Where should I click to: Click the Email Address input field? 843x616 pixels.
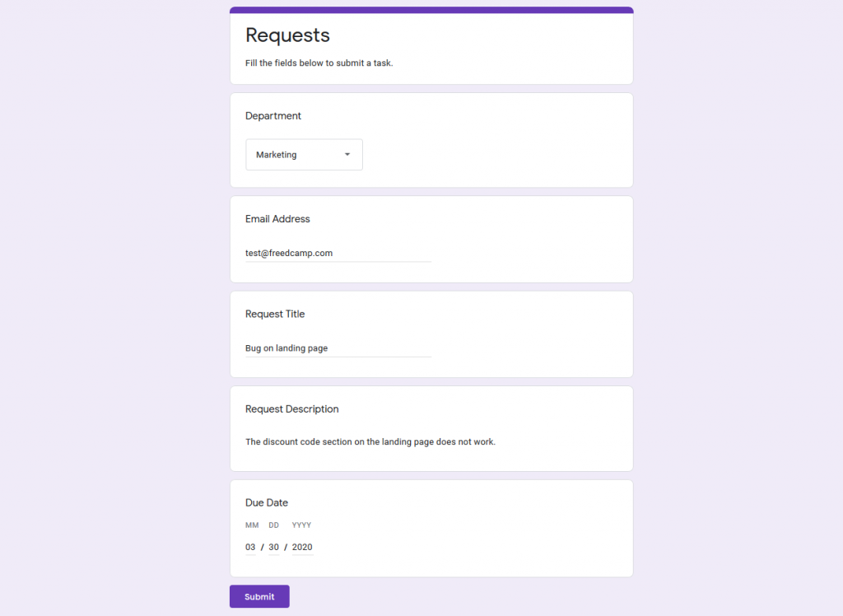click(x=338, y=254)
